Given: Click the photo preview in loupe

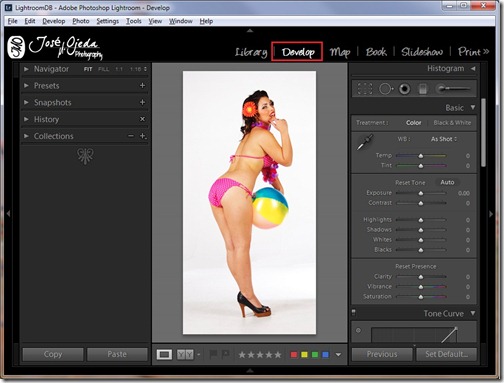Looking at the screenshot, I should click(x=249, y=202).
